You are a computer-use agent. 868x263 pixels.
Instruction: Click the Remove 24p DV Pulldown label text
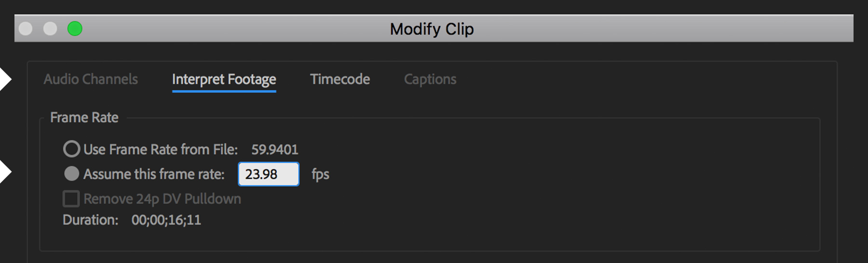162,198
